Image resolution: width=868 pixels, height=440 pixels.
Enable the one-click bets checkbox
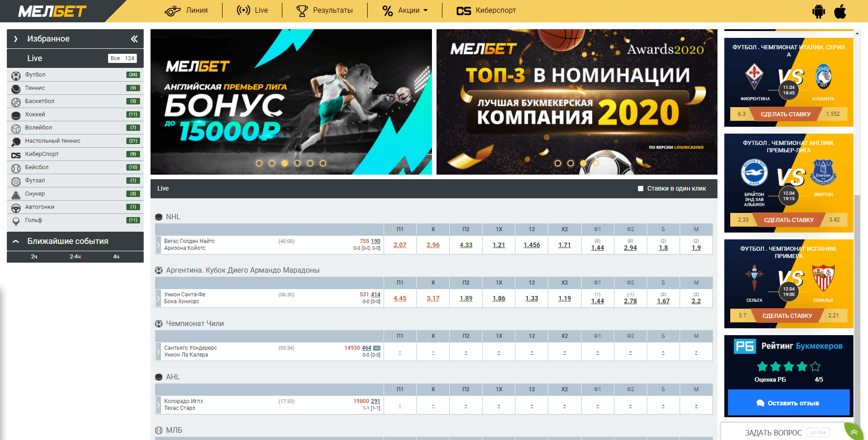pos(640,188)
